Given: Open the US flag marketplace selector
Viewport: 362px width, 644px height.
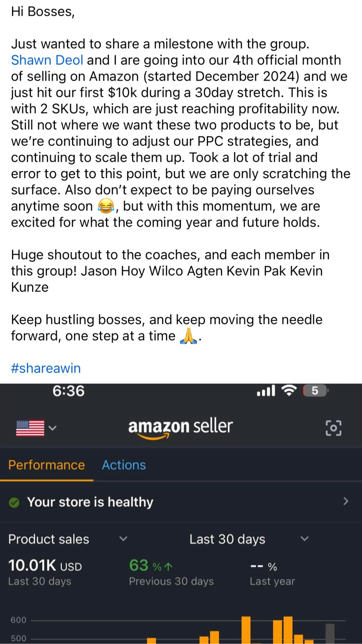Looking at the screenshot, I should tap(30, 428).
